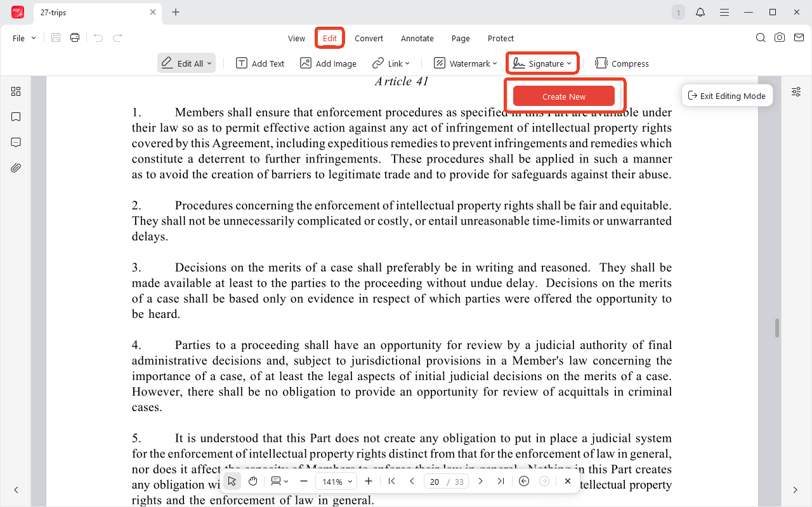812x507 pixels.
Task: Open the attachments paperclip icon
Action: coord(16,168)
